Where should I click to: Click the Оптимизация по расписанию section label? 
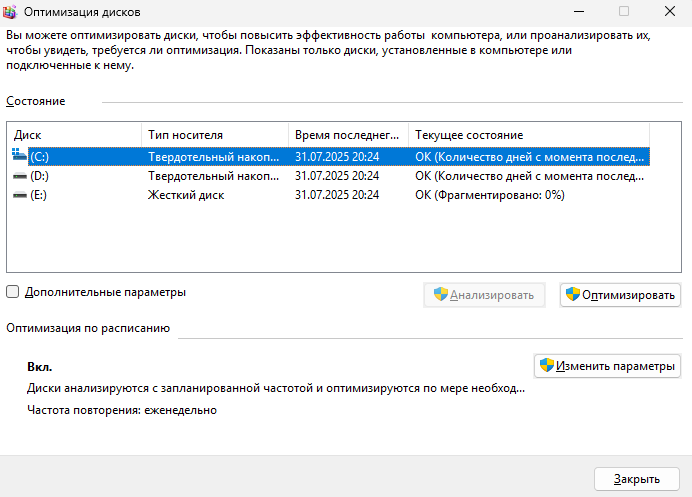(x=88, y=328)
